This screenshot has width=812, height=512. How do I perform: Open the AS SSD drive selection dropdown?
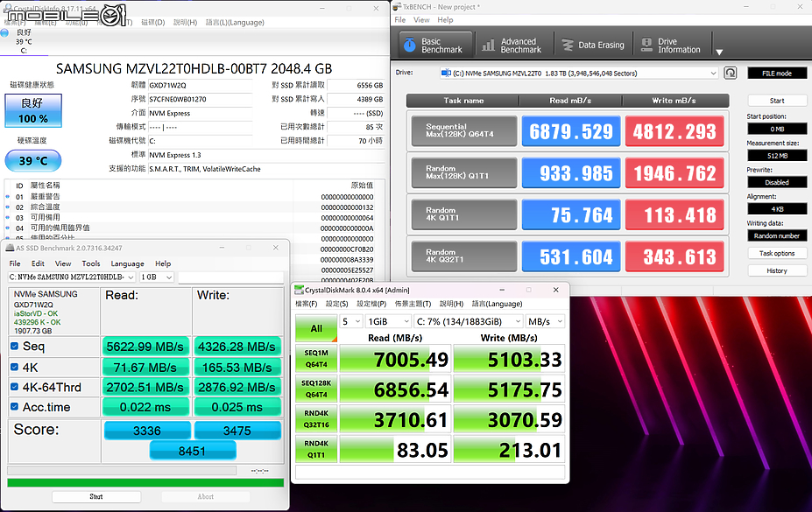(x=72, y=277)
